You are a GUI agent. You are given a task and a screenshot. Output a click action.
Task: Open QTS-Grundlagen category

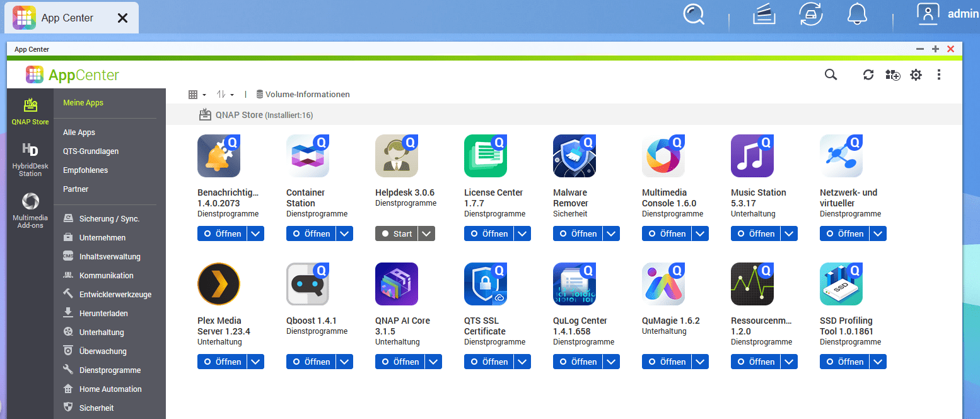click(x=91, y=151)
